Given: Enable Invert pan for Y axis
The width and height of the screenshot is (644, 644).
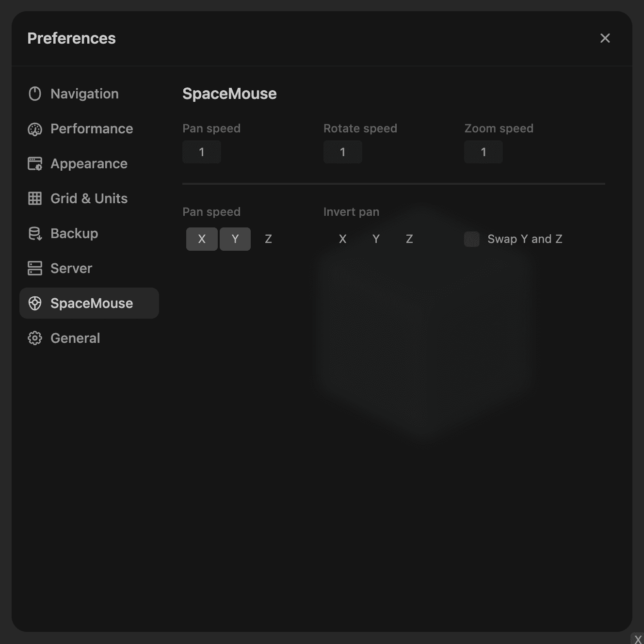Looking at the screenshot, I should tap(376, 239).
